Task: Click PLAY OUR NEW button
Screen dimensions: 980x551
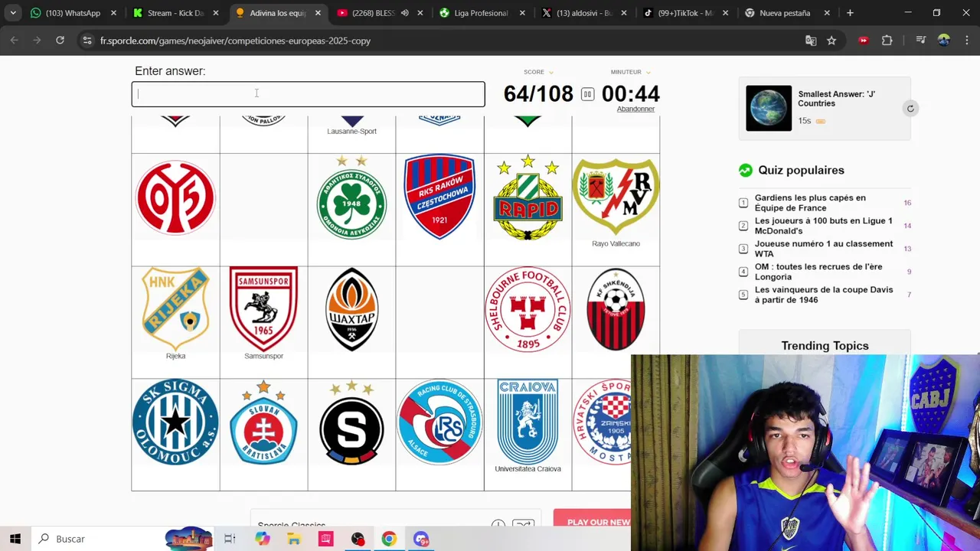Action: point(593,519)
